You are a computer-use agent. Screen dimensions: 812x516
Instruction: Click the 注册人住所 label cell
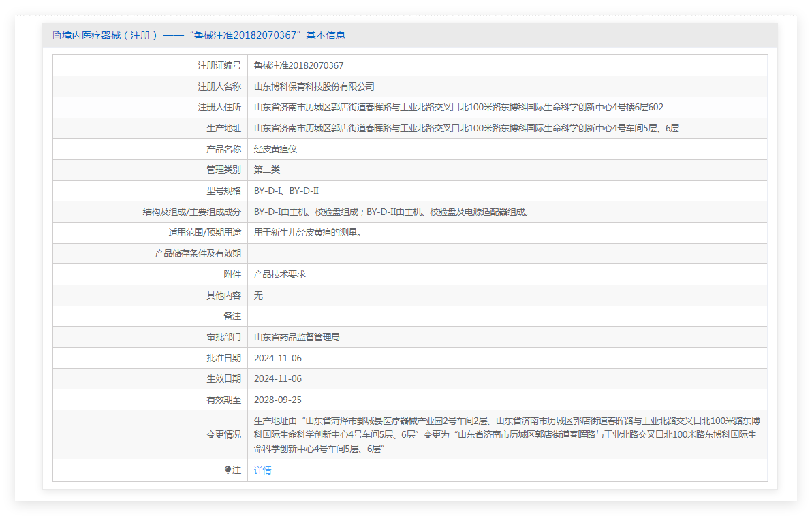pos(150,107)
